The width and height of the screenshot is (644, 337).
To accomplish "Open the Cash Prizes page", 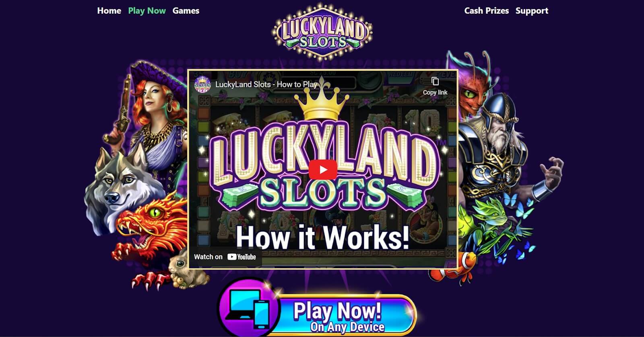I will point(487,11).
